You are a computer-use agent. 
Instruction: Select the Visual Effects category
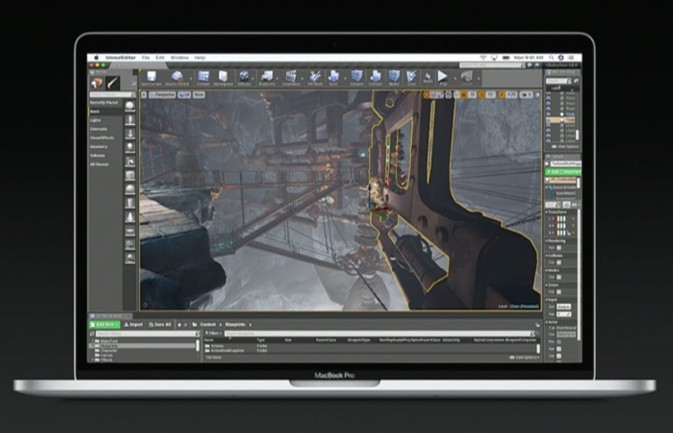coord(102,138)
